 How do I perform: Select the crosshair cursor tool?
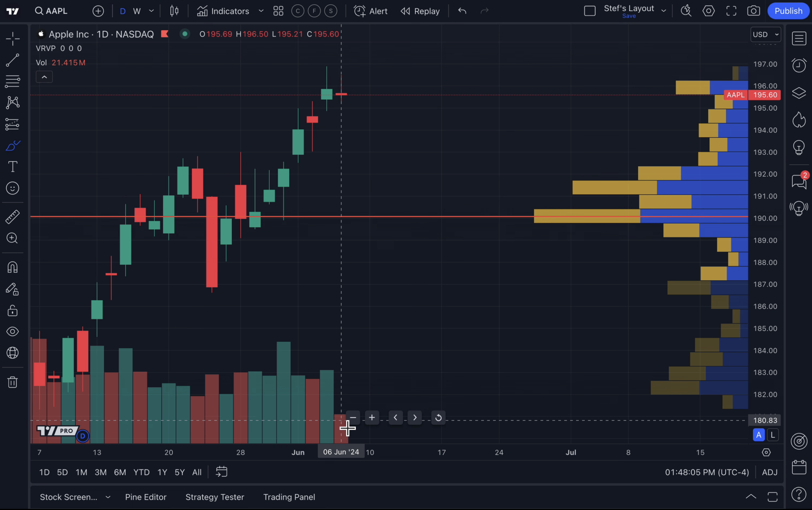[12, 38]
